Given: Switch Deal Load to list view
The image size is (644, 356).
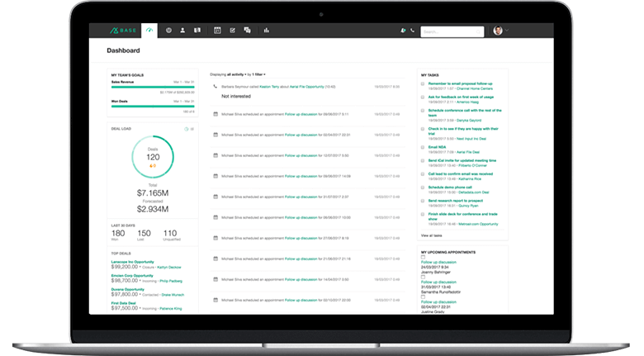Looking at the screenshot, I should 192,129.
